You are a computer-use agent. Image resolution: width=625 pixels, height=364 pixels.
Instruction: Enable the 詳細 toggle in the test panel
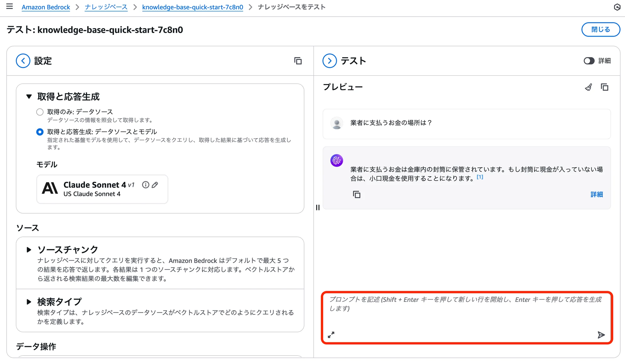click(x=589, y=61)
